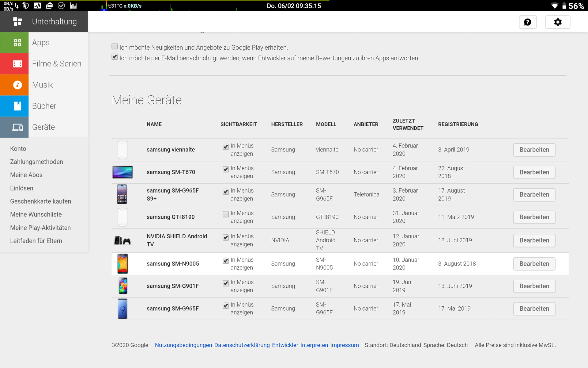Viewport: 588px width, 368px height.
Task: Click the Unterhaltung grid icon
Action: click(x=17, y=21)
